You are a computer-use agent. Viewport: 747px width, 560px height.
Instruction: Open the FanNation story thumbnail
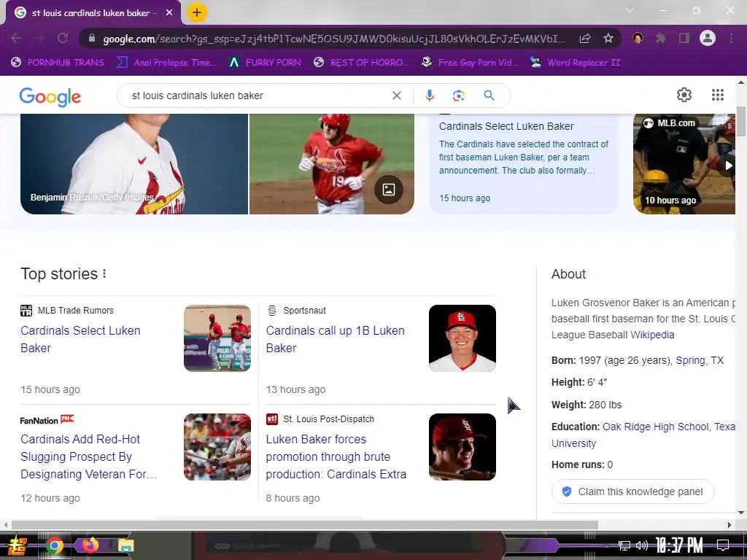217,447
